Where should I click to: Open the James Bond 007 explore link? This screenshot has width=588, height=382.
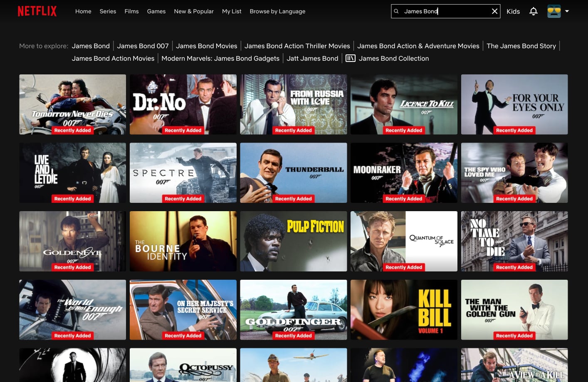coord(143,46)
